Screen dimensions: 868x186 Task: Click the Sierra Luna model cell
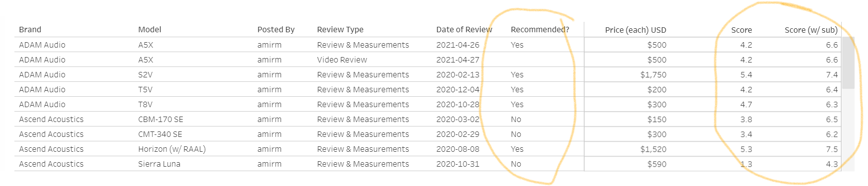tap(159, 164)
